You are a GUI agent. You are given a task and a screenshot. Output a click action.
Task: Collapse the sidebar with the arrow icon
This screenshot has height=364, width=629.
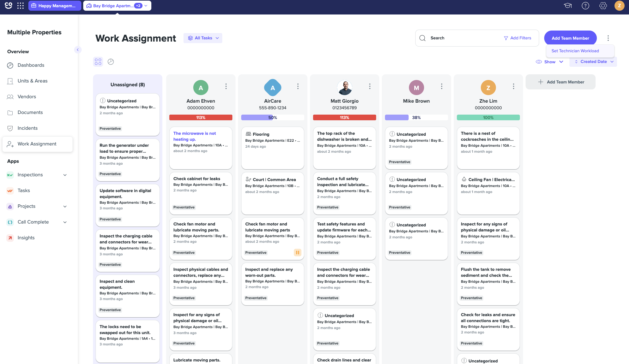tap(78, 50)
